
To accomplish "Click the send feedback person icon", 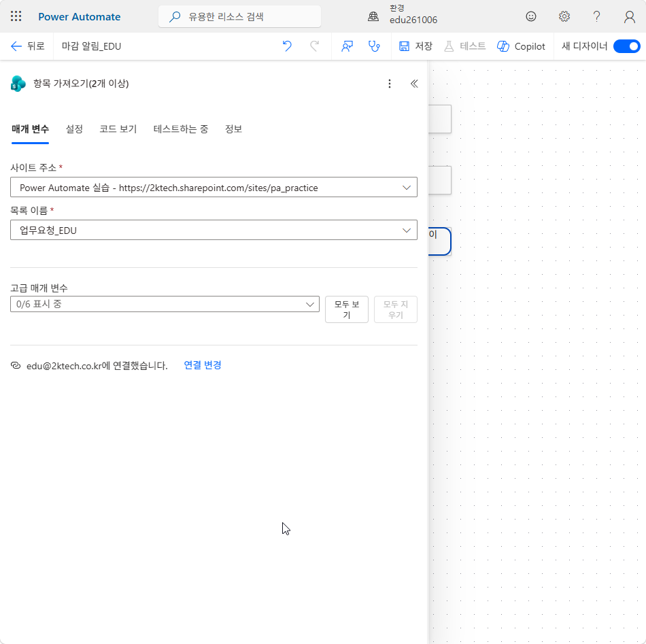I will point(347,46).
